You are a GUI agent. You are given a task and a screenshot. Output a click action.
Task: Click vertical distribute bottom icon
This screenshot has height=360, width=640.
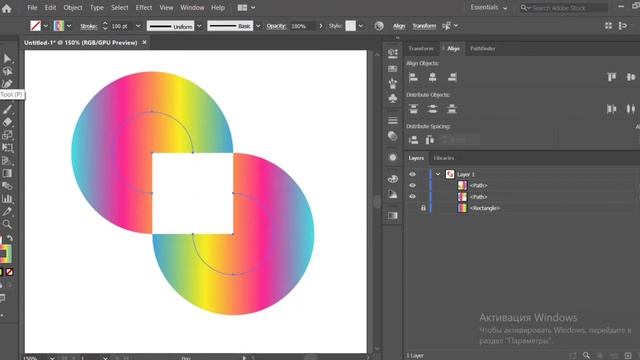click(452, 109)
